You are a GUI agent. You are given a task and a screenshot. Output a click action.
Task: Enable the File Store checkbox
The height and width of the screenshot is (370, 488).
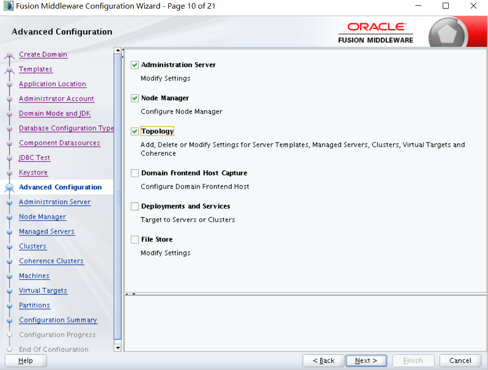coord(135,239)
